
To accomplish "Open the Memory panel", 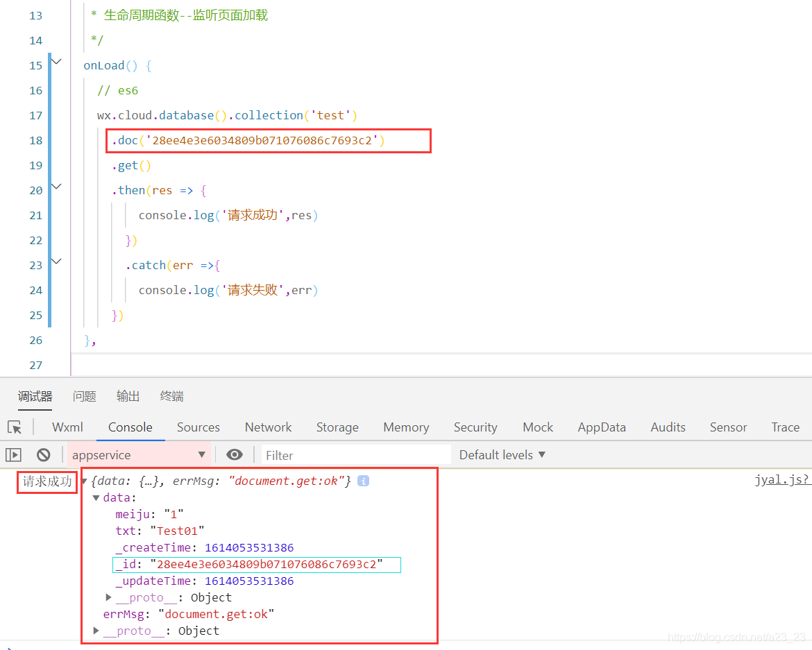I will (x=406, y=427).
